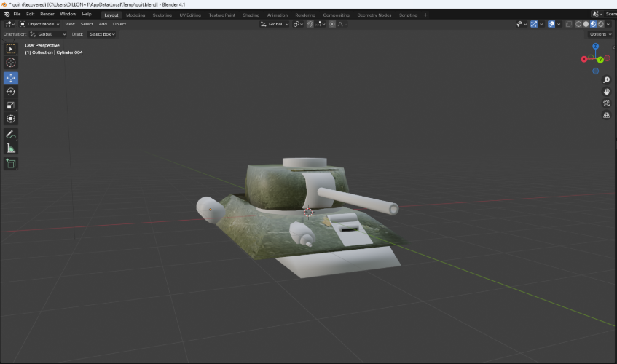Screen dimensions: 617x364
Task: Switch to the Shading workspace tab
Action: coord(251,15)
